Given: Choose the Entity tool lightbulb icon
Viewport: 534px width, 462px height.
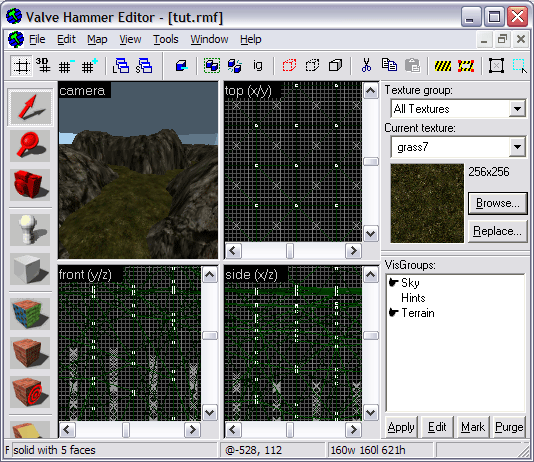Looking at the screenshot, I should point(30,230).
